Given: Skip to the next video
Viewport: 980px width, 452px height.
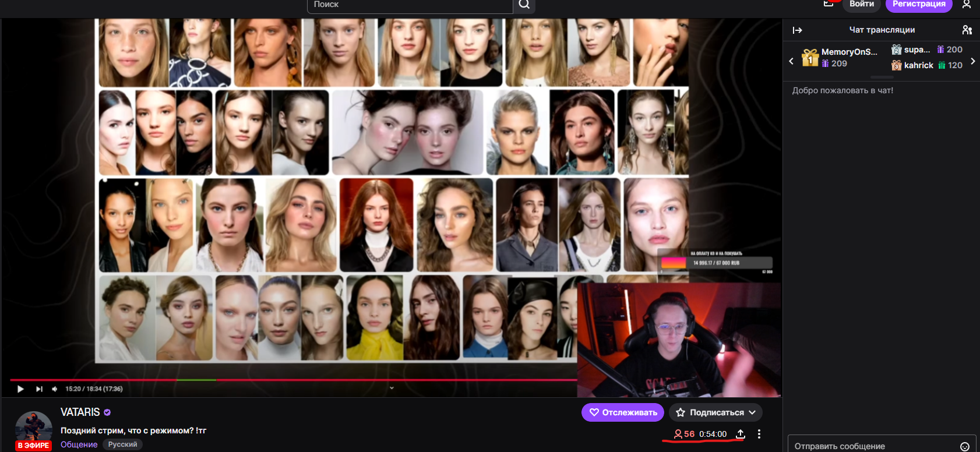Looking at the screenshot, I should pyautogui.click(x=39, y=389).
